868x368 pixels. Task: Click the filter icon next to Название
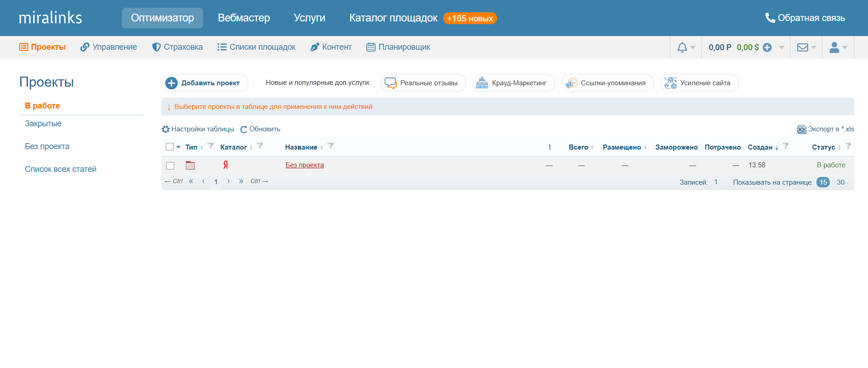click(x=331, y=146)
